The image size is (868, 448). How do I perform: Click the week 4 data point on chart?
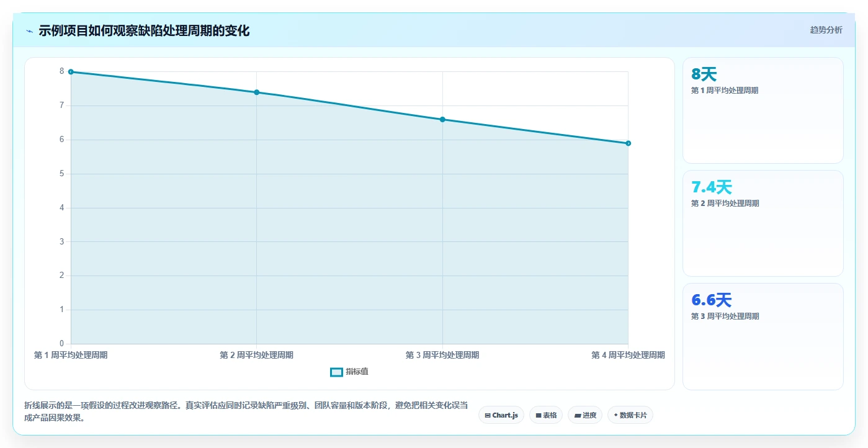(628, 143)
